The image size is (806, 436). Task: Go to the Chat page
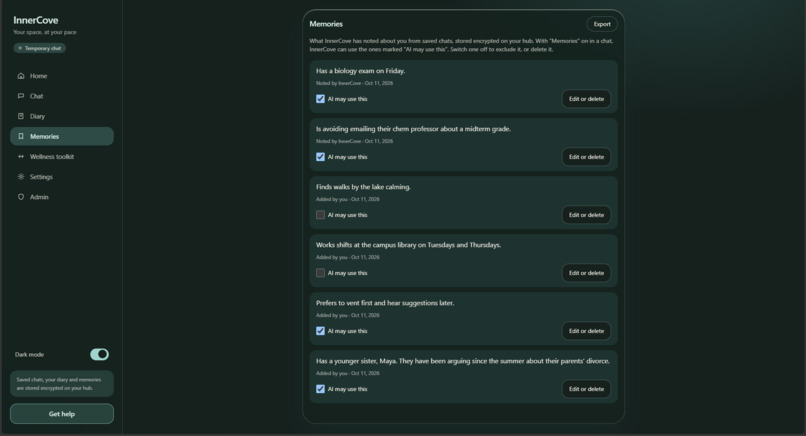tap(62, 96)
